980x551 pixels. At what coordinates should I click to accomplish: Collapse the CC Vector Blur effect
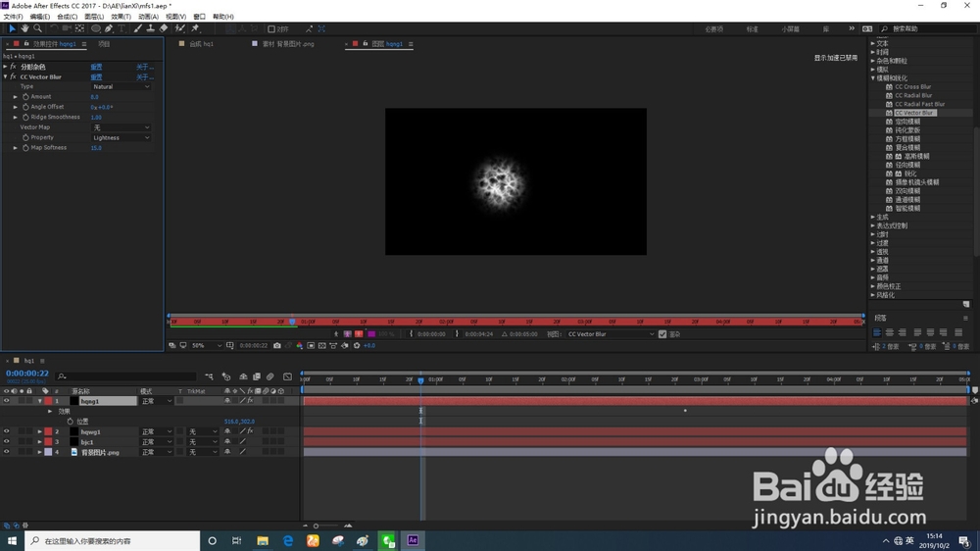tap(6, 76)
